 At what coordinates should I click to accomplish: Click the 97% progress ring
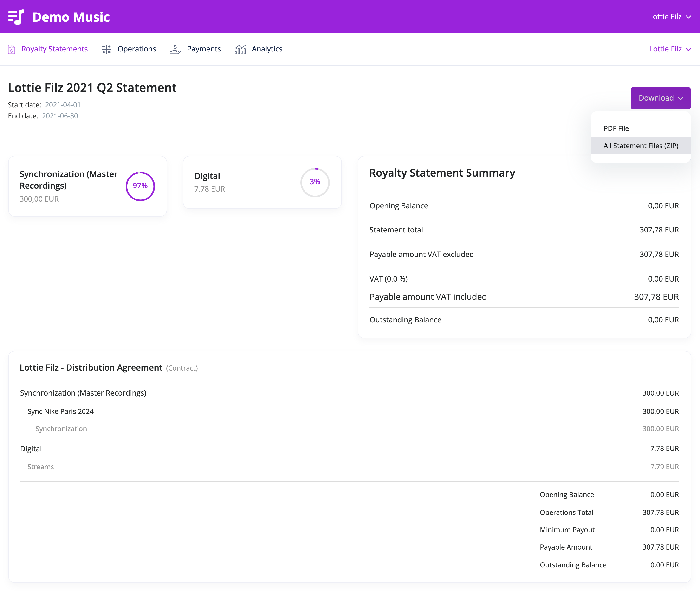[140, 186]
